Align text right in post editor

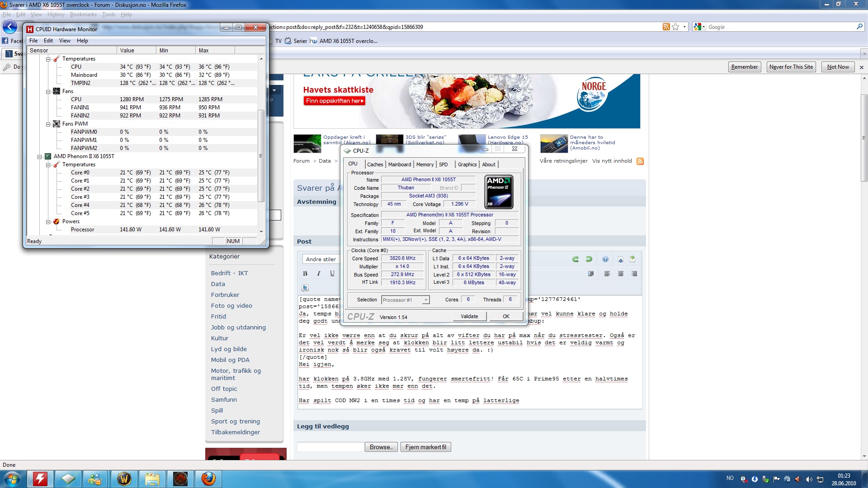pyautogui.click(x=634, y=274)
